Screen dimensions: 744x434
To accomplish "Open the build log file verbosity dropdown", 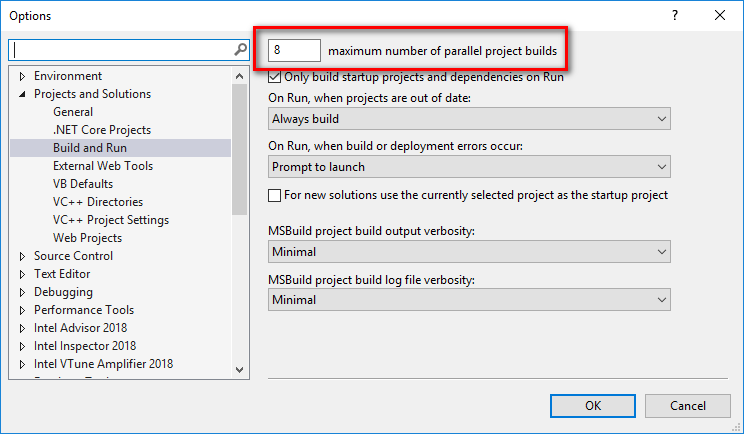I will tap(469, 300).
